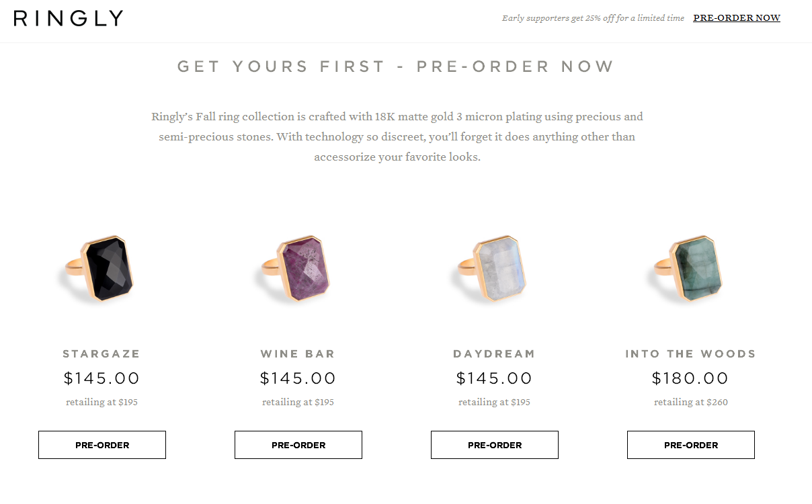Click the RINGLY logo
Viewport: 812px width, 504px height.
(68, 18)
